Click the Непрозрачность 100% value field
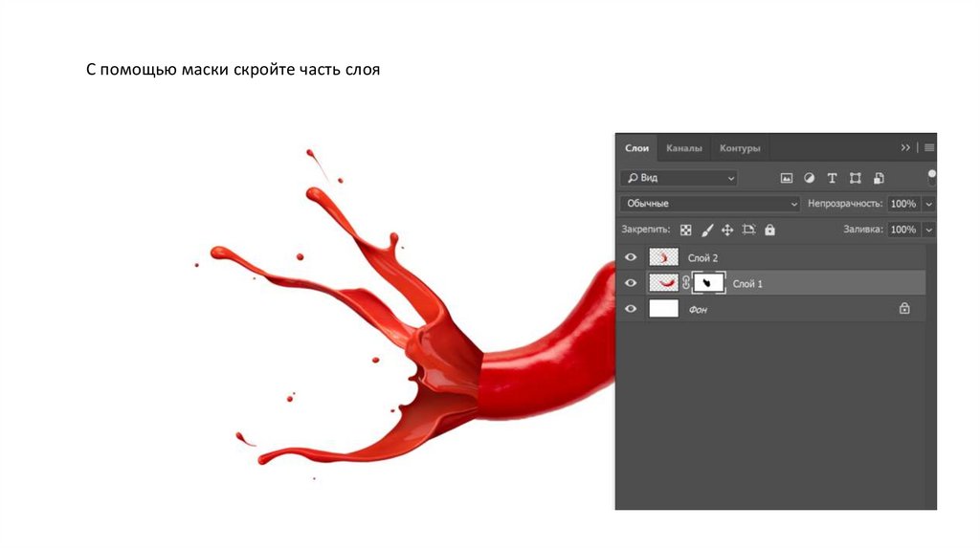The image size is (980, 549). (x=903, y=204)
